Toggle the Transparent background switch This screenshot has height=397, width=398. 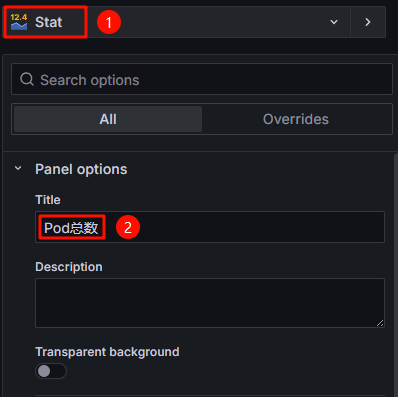[x=51, y=371]
